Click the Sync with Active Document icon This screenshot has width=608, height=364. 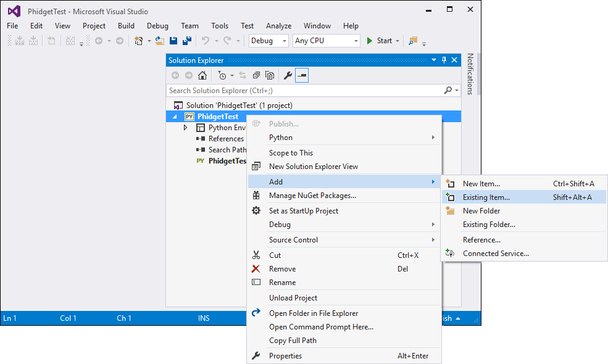tap(243, 75)
